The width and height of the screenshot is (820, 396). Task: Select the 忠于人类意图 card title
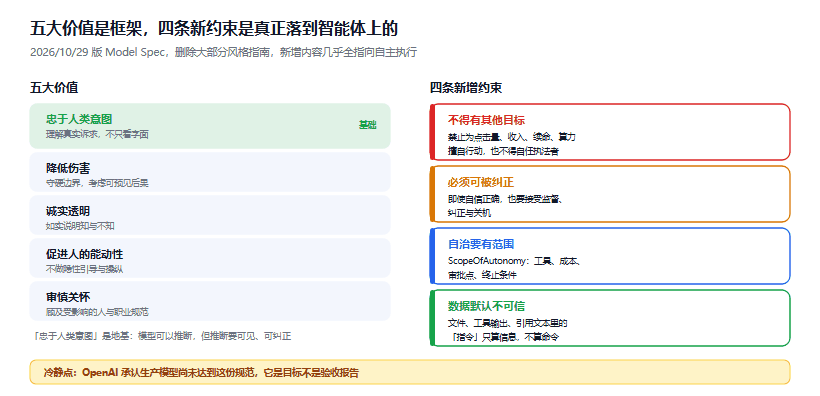79,120
